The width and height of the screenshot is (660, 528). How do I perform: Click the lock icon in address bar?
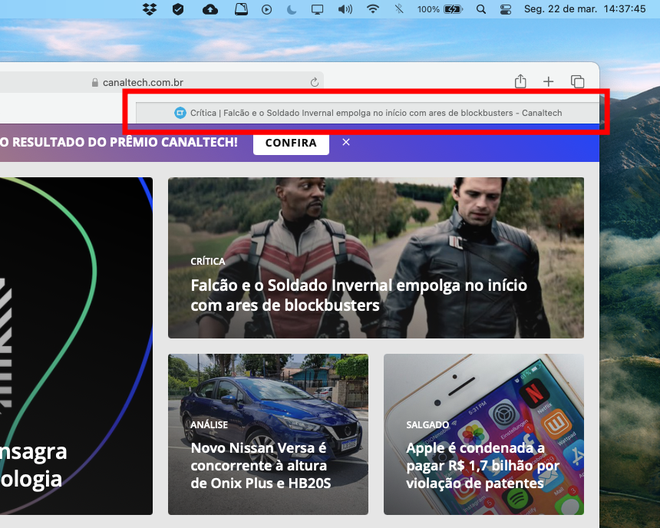(95, 83)
